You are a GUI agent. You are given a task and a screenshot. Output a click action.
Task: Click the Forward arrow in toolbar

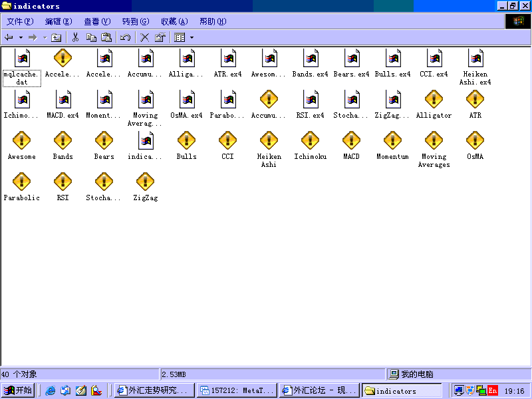click(33, 37)
